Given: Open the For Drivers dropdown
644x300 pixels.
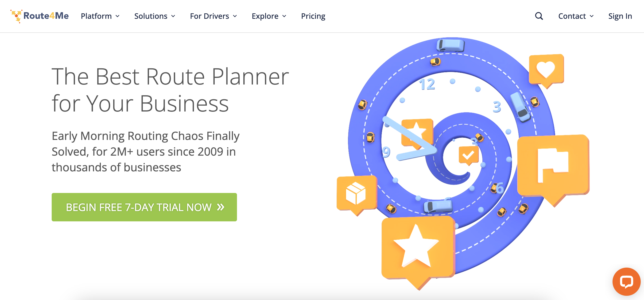Looking at the screenshot, I should (x=213, y=16).
